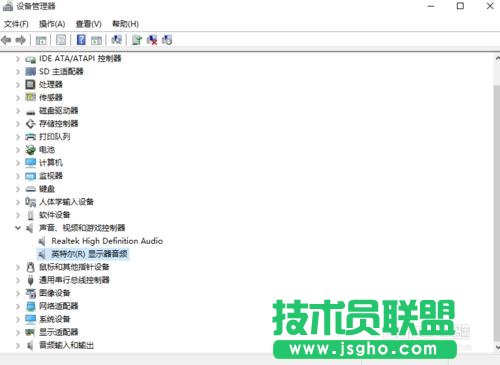Click the 通用串行总线控制器 USB icon

(x=30, y=280)
